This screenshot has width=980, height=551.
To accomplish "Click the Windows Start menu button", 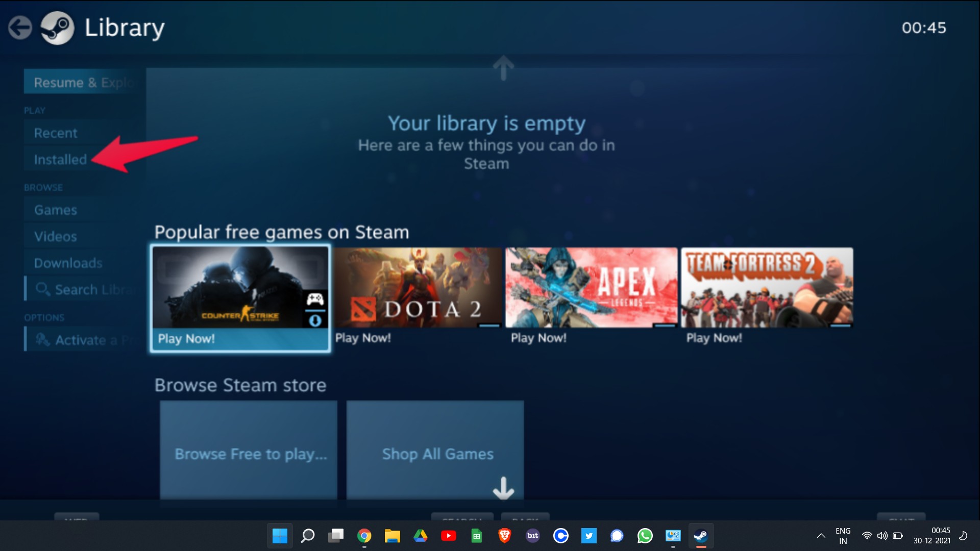I will pos(278,536).
